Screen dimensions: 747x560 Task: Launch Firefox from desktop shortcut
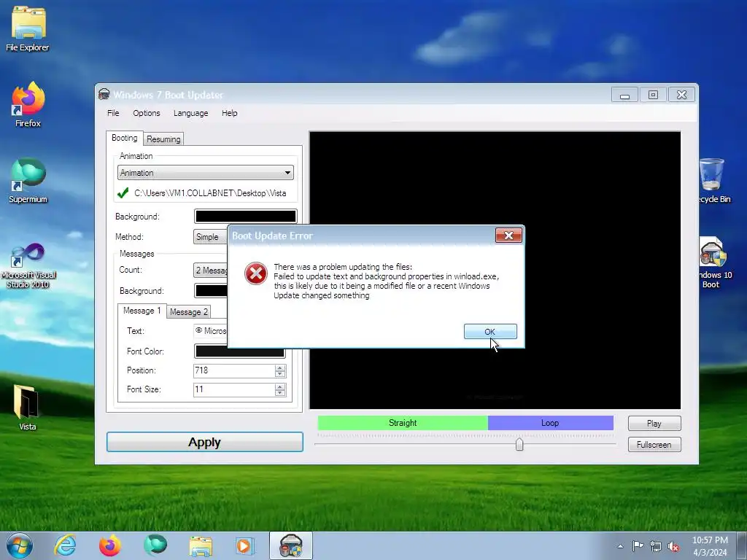[x=28, y=105]
